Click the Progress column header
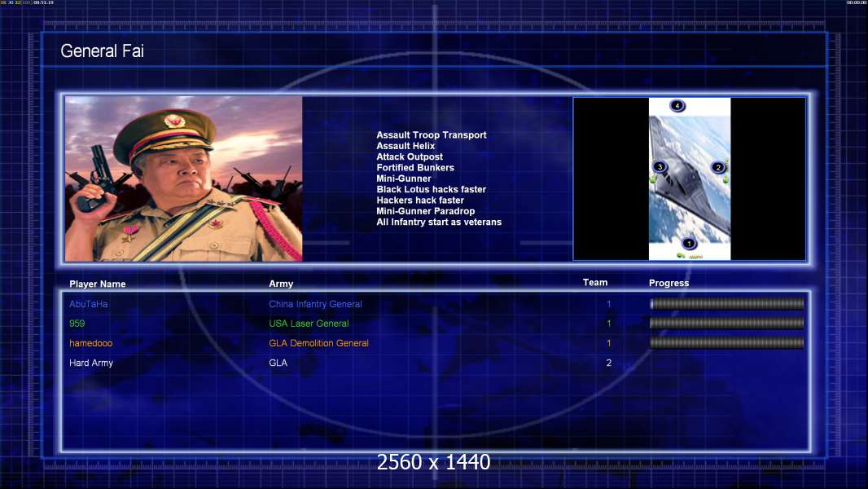868x489 pixels. click(669, 283)
